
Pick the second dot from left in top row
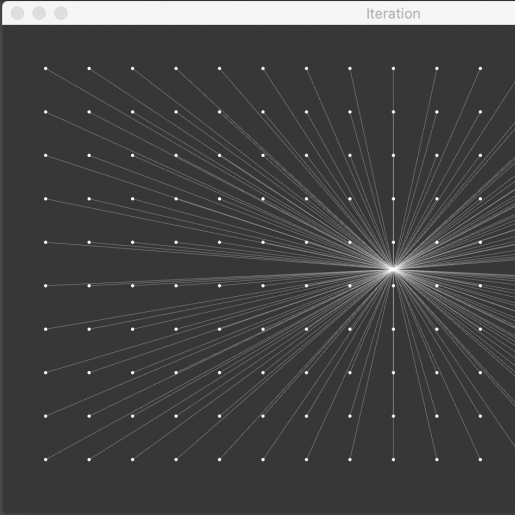point(89,69)
